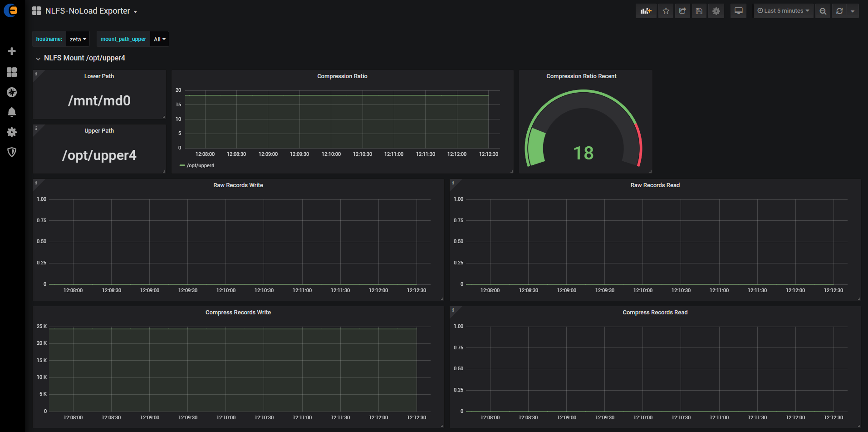Open the Explore compass in the sidebar

tap(12, 92)
